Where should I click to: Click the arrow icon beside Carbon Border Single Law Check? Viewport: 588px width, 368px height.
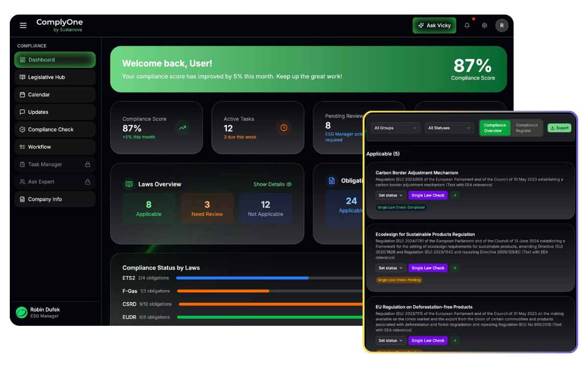point(455,195)
